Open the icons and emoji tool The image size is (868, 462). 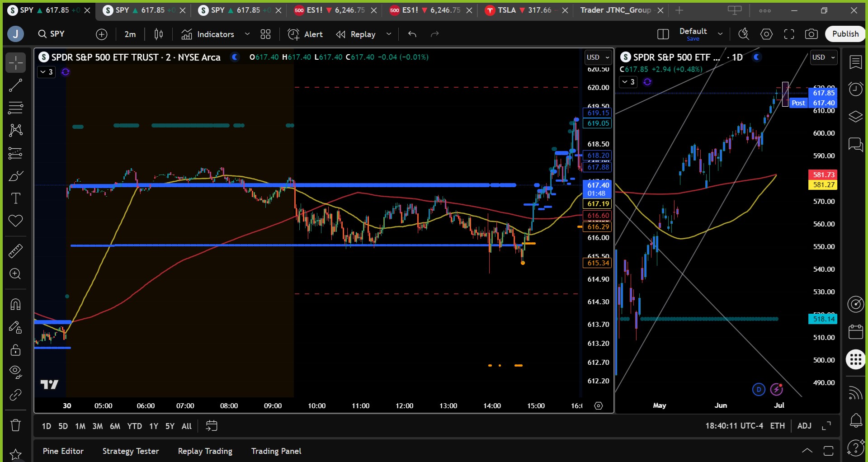[x=15, y=221]
